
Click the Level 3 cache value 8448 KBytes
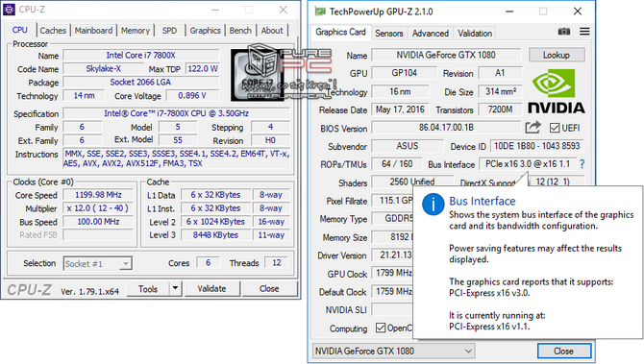point(215,235)
